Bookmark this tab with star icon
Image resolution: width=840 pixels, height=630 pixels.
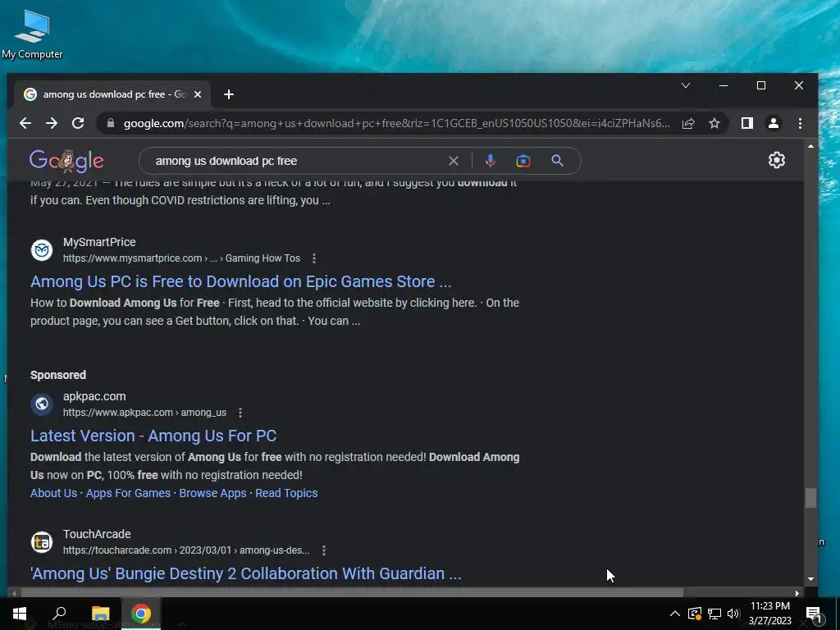[x=714, y=123]
